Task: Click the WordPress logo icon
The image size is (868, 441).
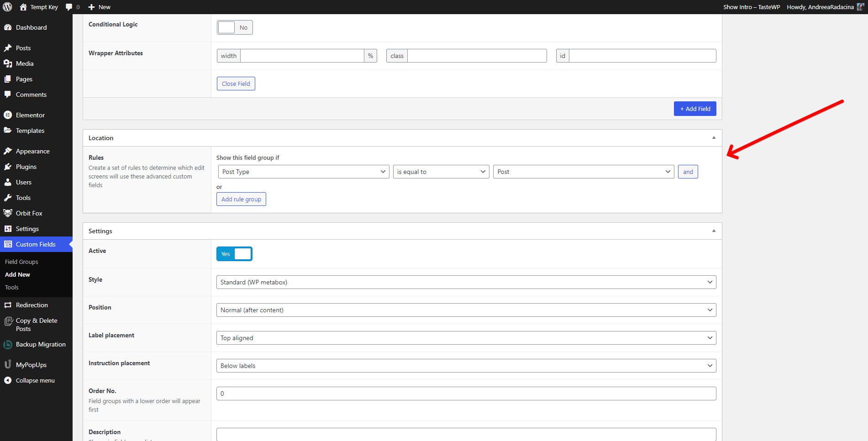Action: tap(7, 7)
